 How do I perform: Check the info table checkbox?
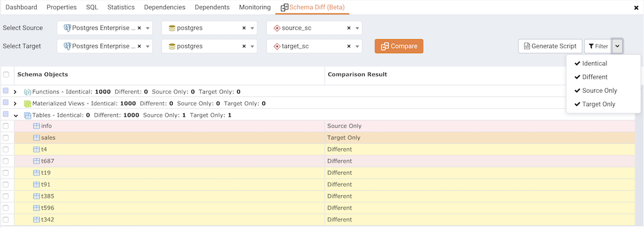click(6, 126)
